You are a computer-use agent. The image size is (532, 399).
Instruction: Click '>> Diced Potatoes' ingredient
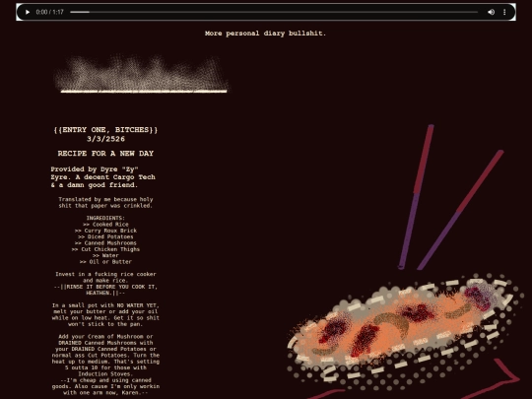pyautogui.click(x=105, y=236)
